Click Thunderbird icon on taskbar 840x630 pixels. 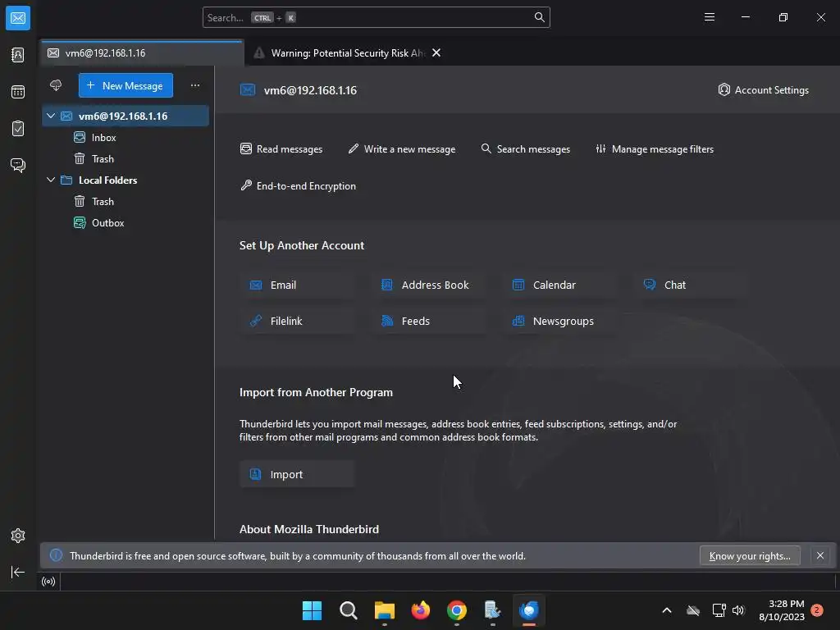529,610
